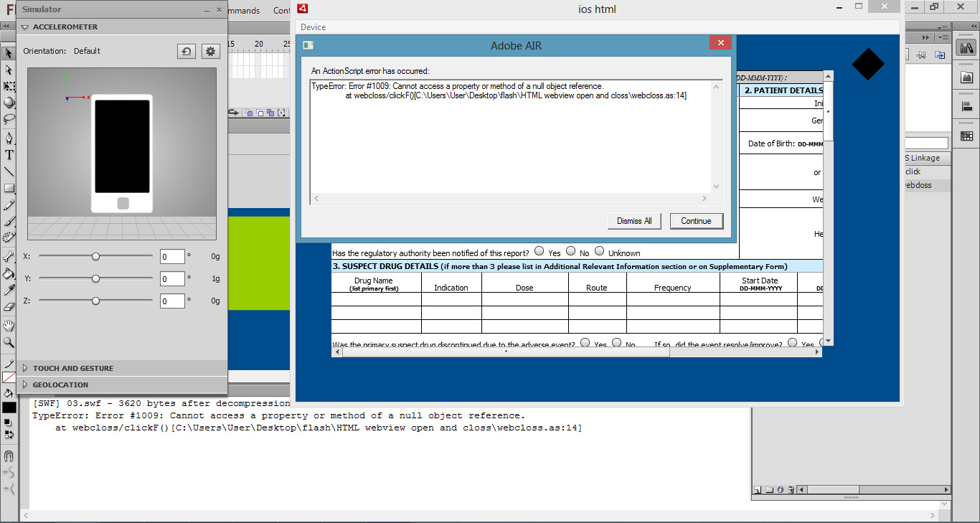Collapse the Accelerometer section
This screenshot has height=523, width=980.
pos(25,27)
